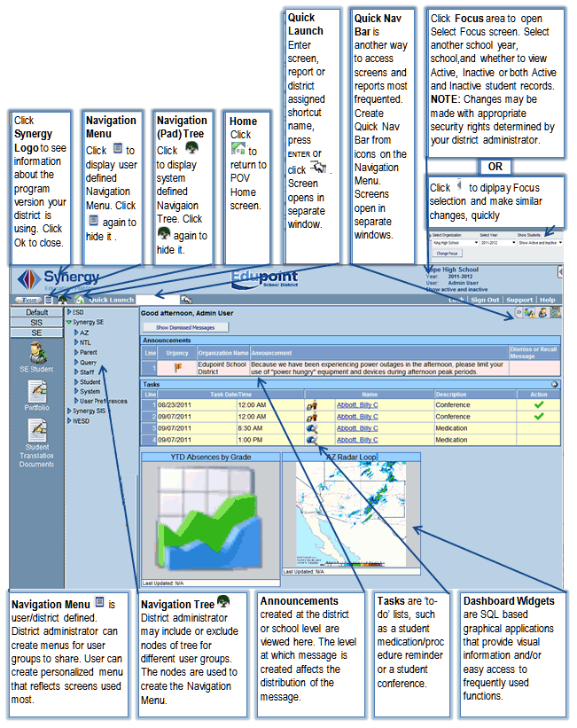Screen dimensions: 577x728
Task: Open the Show Students dropdown
Action: point(540,243)
